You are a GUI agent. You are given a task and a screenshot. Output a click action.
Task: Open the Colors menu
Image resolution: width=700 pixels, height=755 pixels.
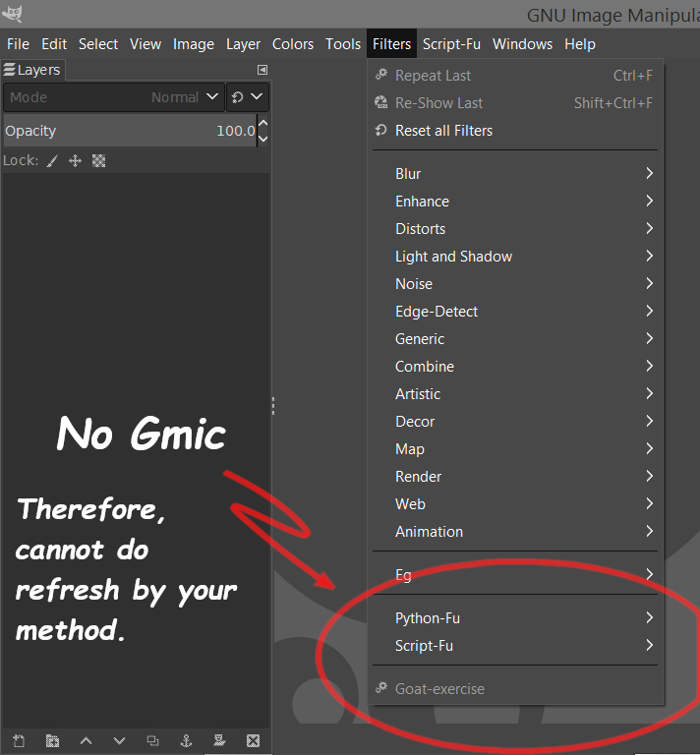click(x=293, y=44)
